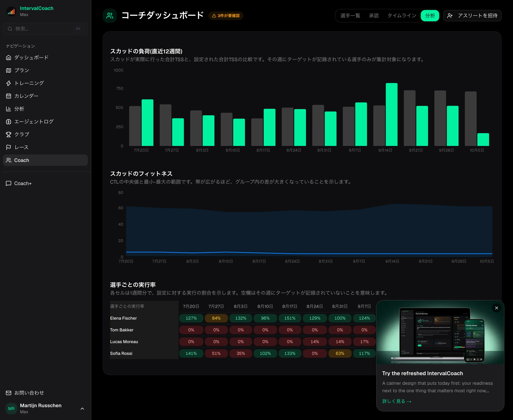
Task: Open the トレーニング lightning icon
Action: click(x=9, y=83)
